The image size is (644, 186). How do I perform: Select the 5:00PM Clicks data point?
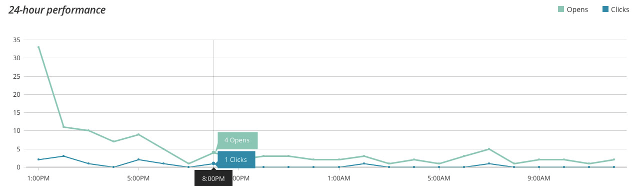(138, 159)
